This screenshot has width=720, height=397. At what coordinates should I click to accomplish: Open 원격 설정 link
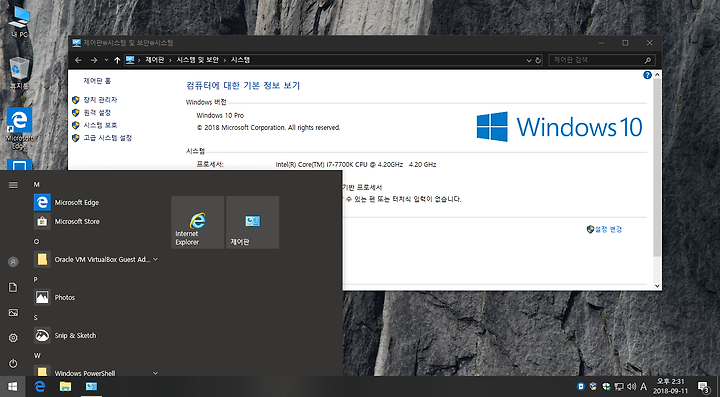click(x=97, y=112)
